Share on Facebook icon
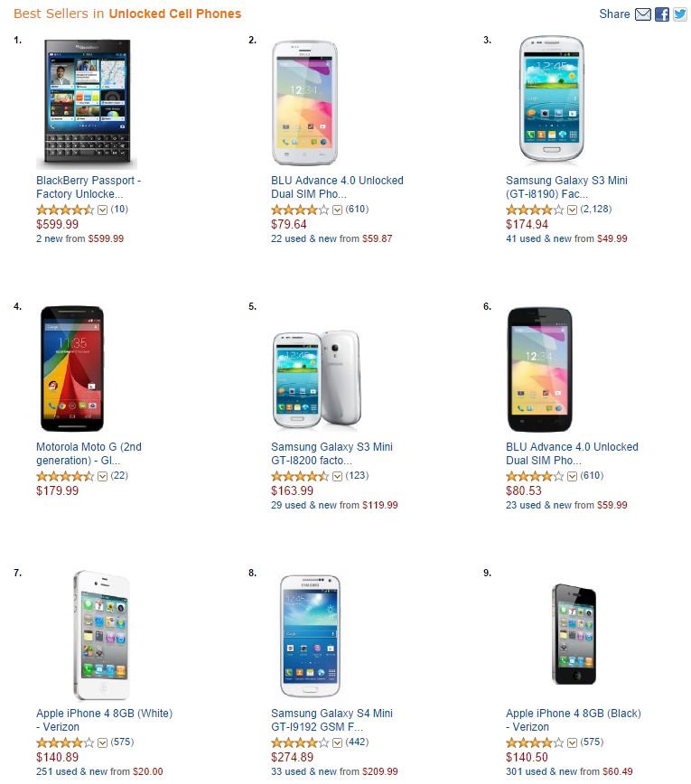 662,14
